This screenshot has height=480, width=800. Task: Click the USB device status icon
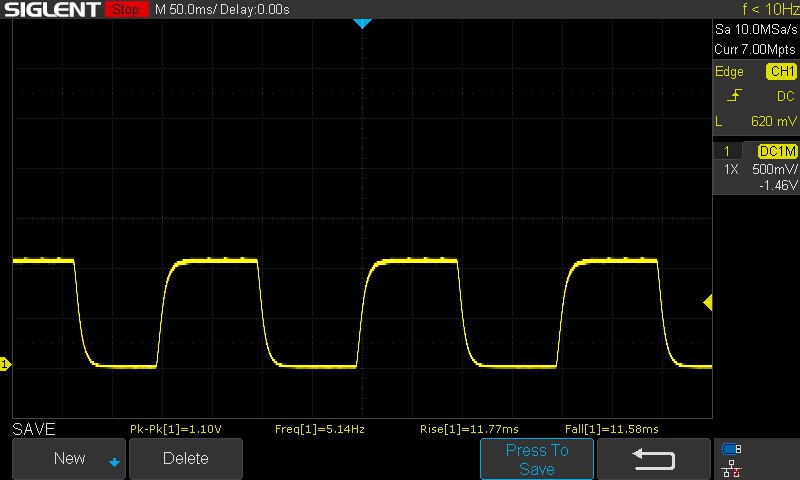click(732, 449)
